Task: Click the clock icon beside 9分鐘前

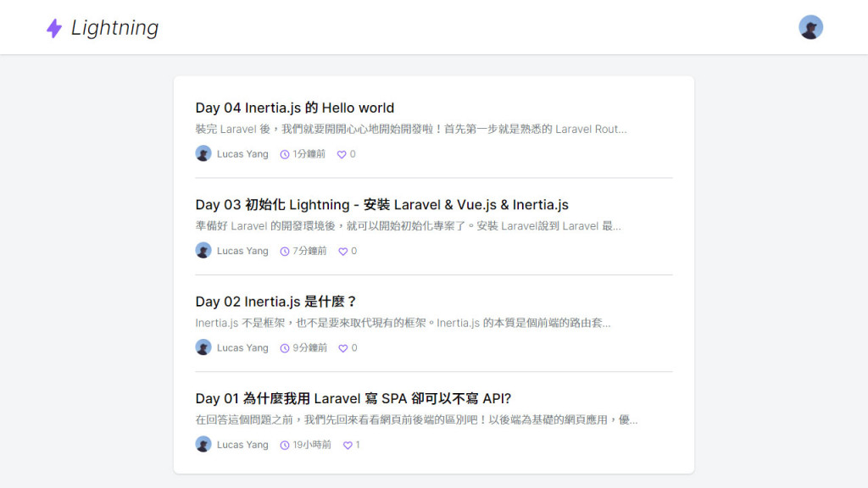Action: 285,348
